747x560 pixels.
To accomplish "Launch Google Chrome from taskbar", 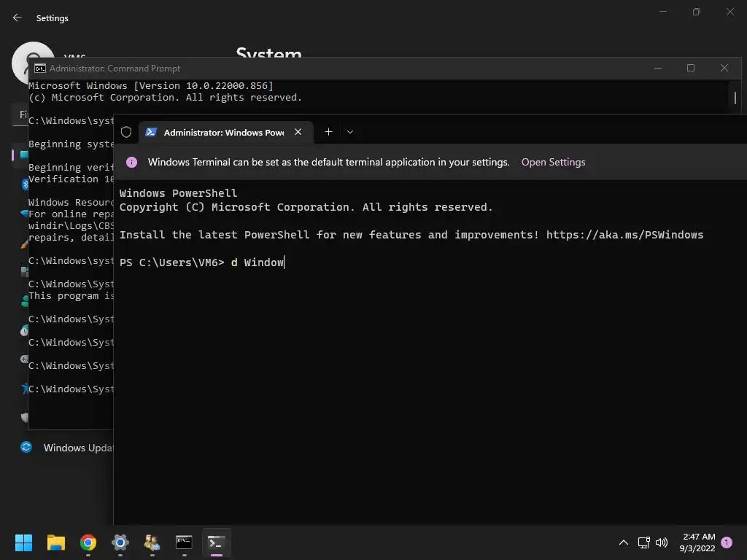I will pos(88,542).
